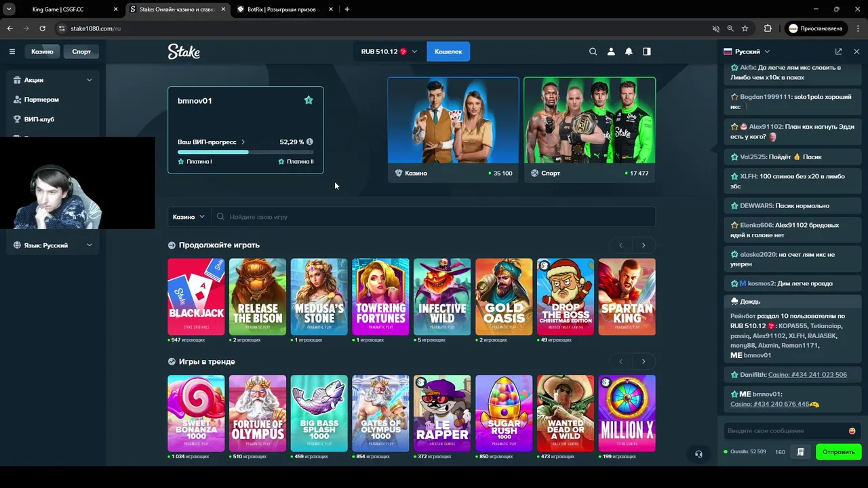Reload the browser page
Image resolution: width=868 pixels, height=488 pixels.
pos(42,28)
